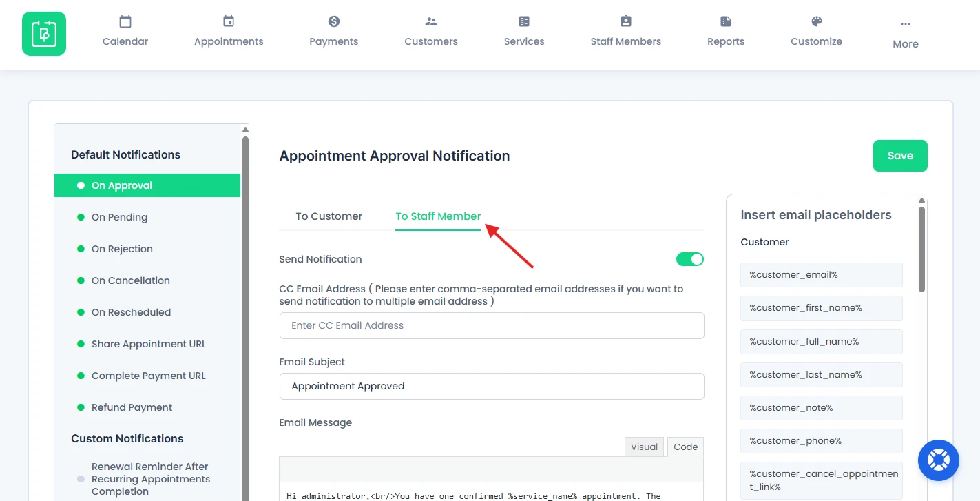Click the blue help lifebuoy icon

pos(939,460)
